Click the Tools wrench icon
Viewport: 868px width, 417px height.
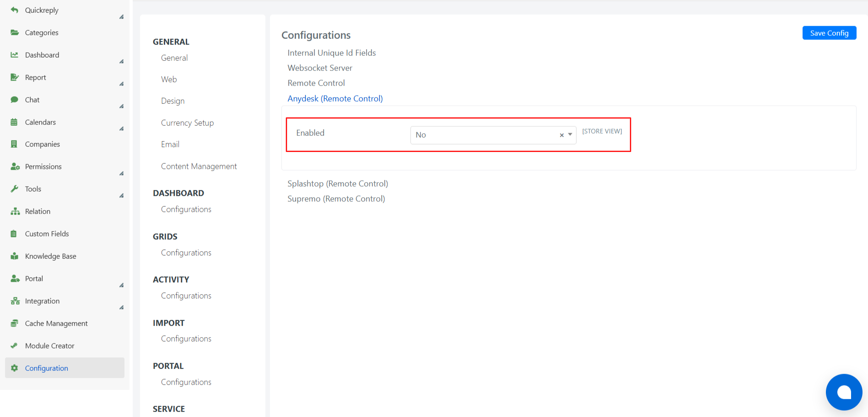15,189
